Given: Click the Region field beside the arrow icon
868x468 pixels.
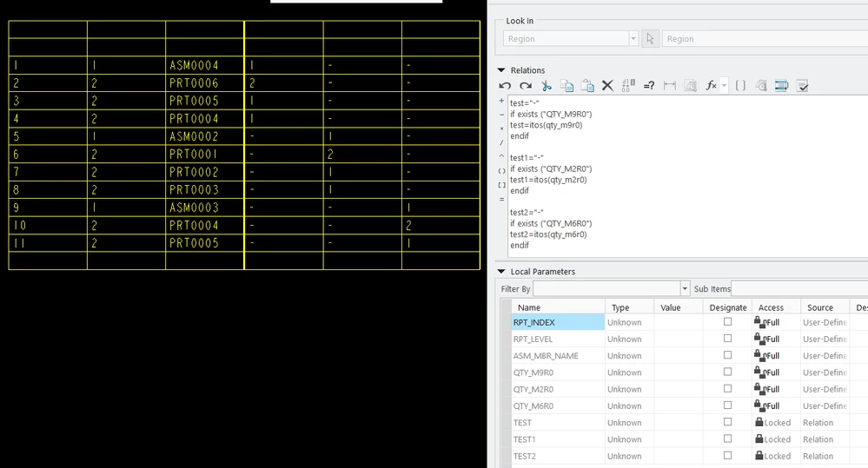Looking at the screenshot, I should pyautogui.click(x=765, y=39).
